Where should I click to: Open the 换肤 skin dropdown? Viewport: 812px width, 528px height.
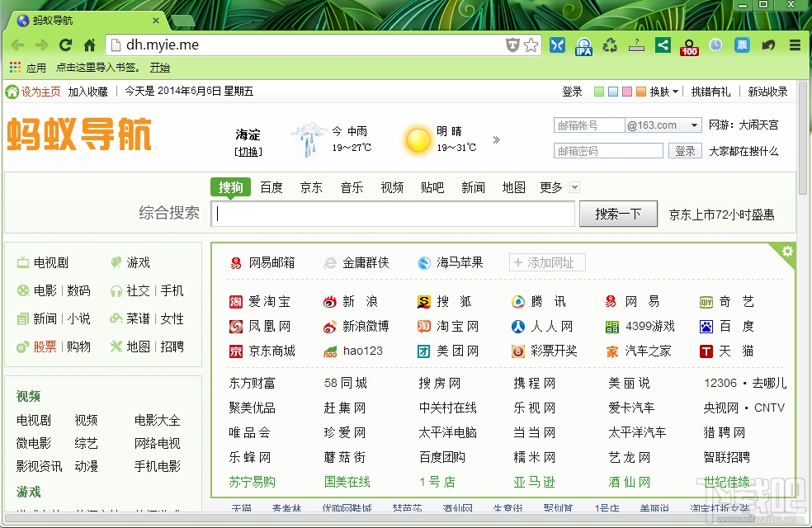click(664, 92)
